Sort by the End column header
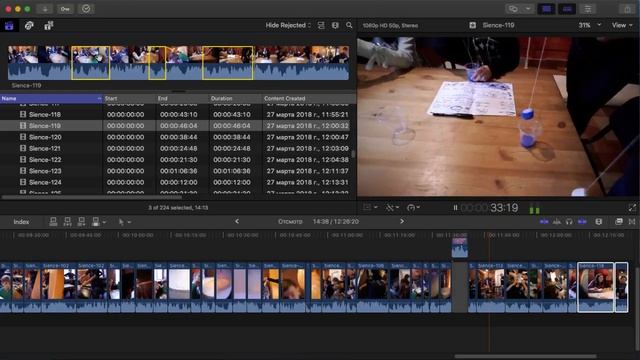Viewport: 640px width, 360px height. pos(182,98)
